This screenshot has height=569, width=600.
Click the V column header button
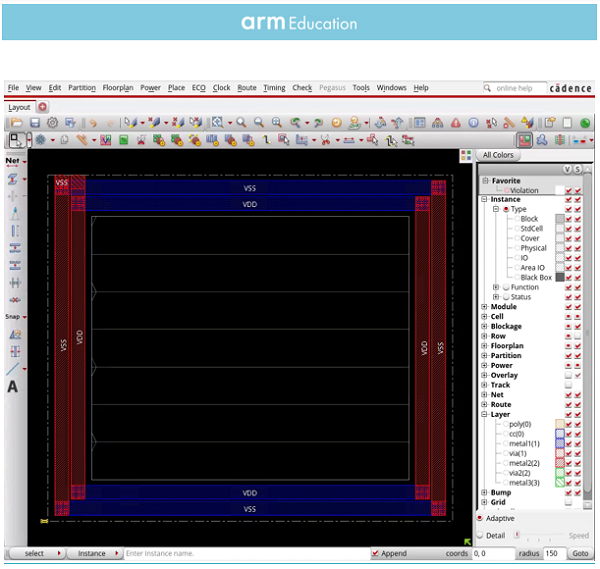(567, 170)
